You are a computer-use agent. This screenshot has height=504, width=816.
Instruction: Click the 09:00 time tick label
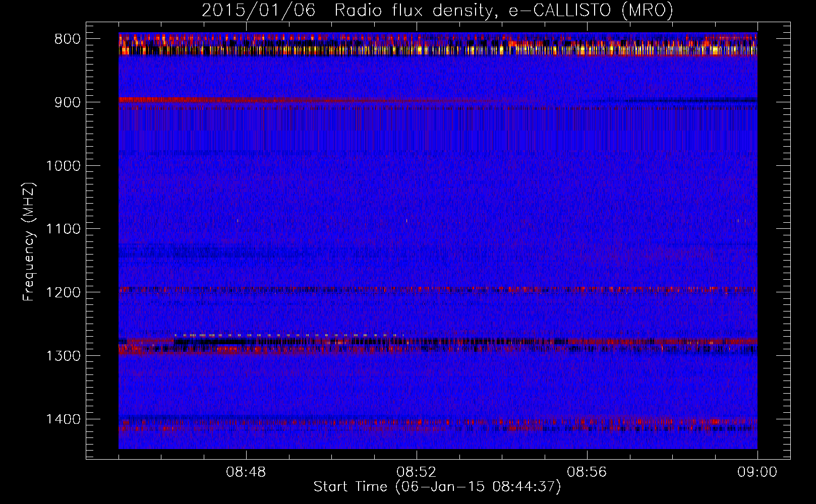[757, 472]
